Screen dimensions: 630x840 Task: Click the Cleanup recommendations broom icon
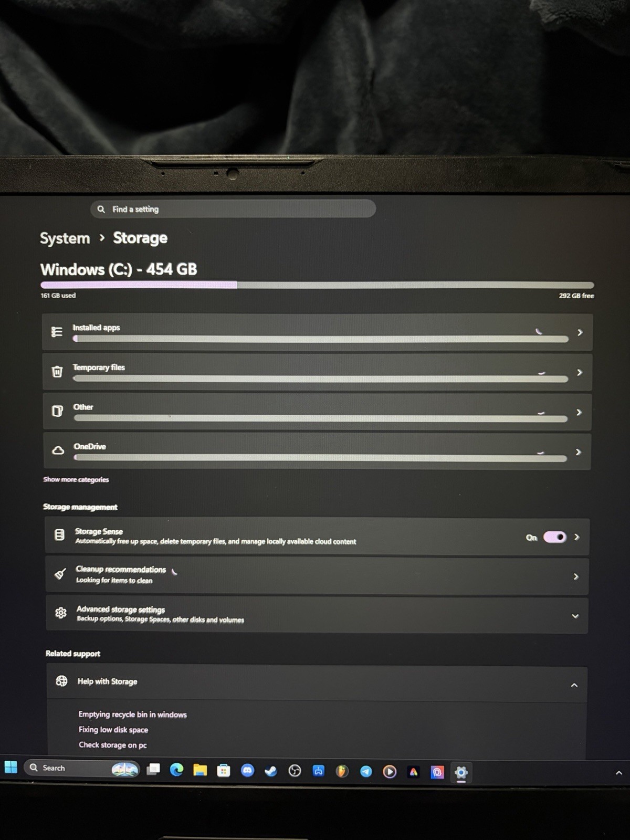pos(60,574)
